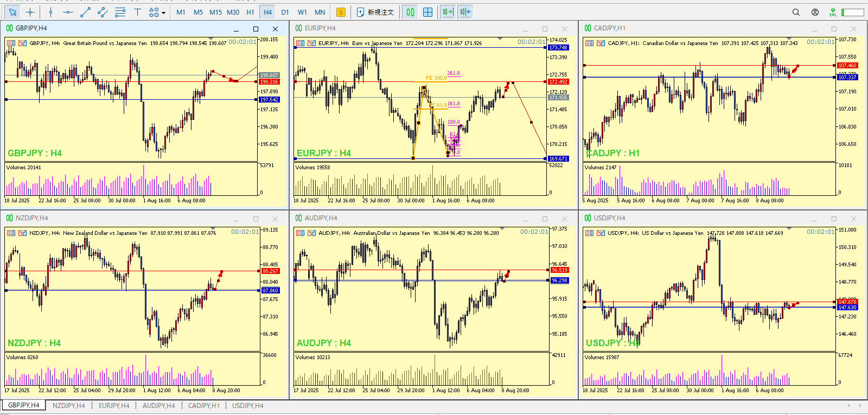868x415 pixels.
Task: Click the tile windows grid icon
Action: (428, 12)
